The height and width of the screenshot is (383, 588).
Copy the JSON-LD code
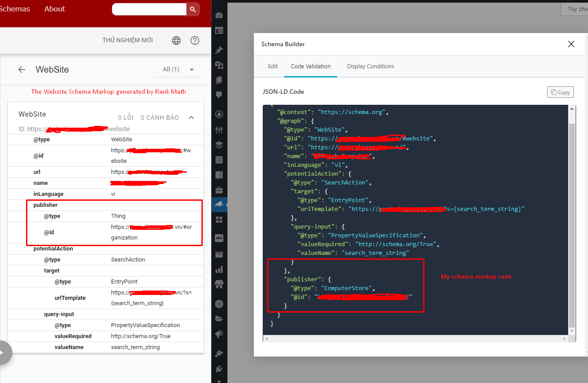[x=560, y=92]
